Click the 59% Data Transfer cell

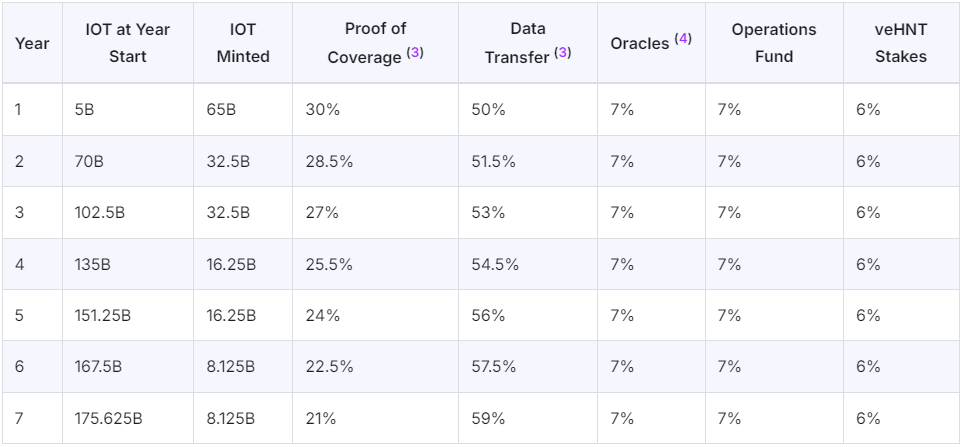click(488, 419)
